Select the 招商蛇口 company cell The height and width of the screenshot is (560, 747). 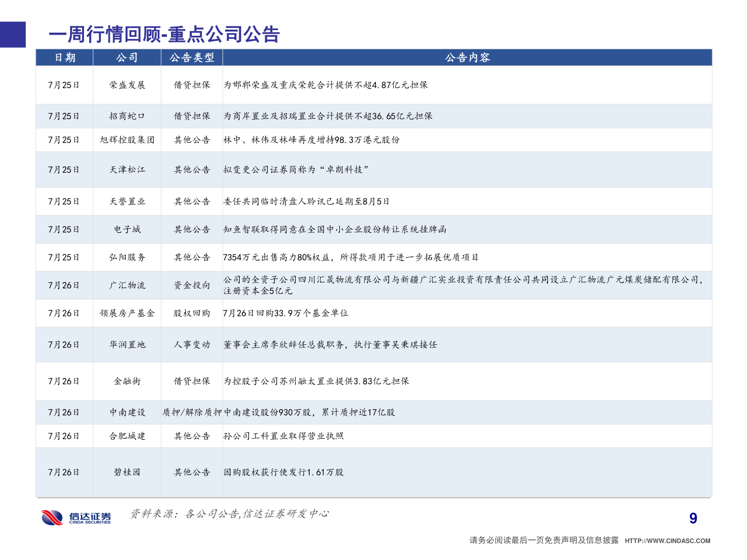click(x=126, y=116)
